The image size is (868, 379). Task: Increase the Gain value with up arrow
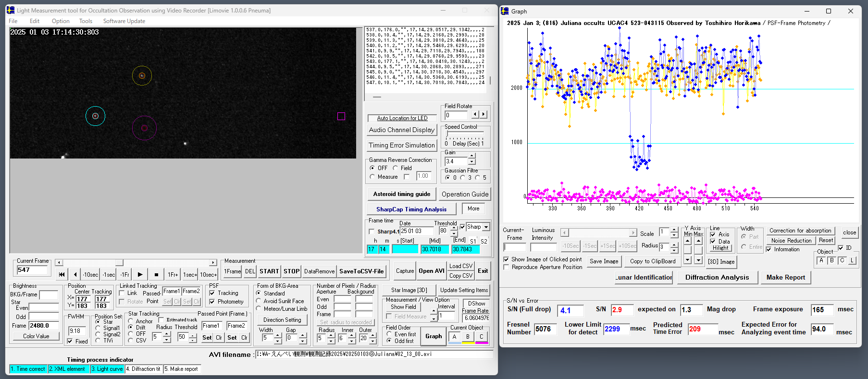472,156
